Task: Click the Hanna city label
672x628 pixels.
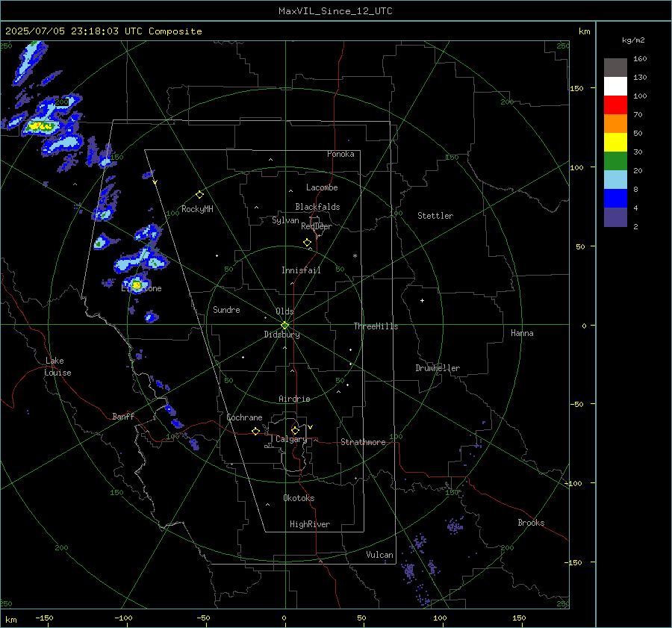Action: point(522,333)
